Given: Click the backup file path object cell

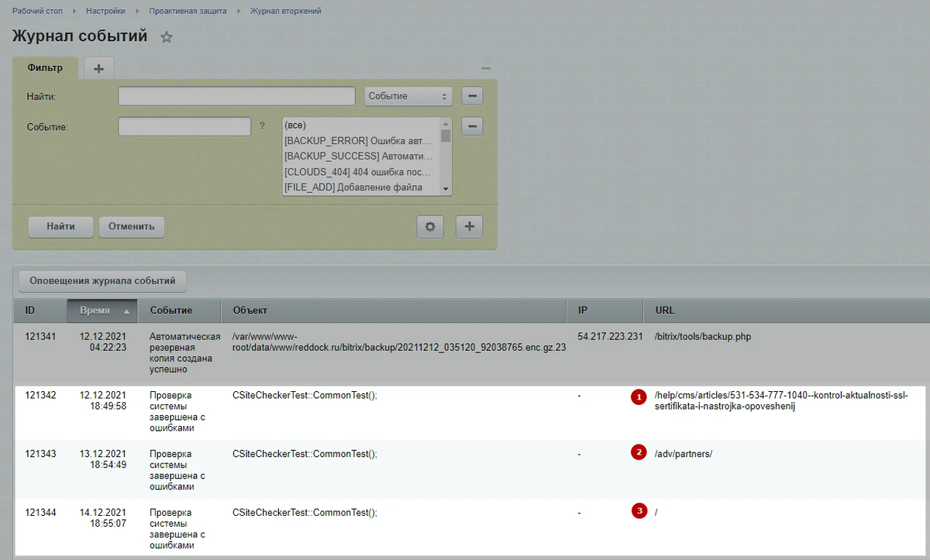Looking at the screenshot, I should coord(399,342).
